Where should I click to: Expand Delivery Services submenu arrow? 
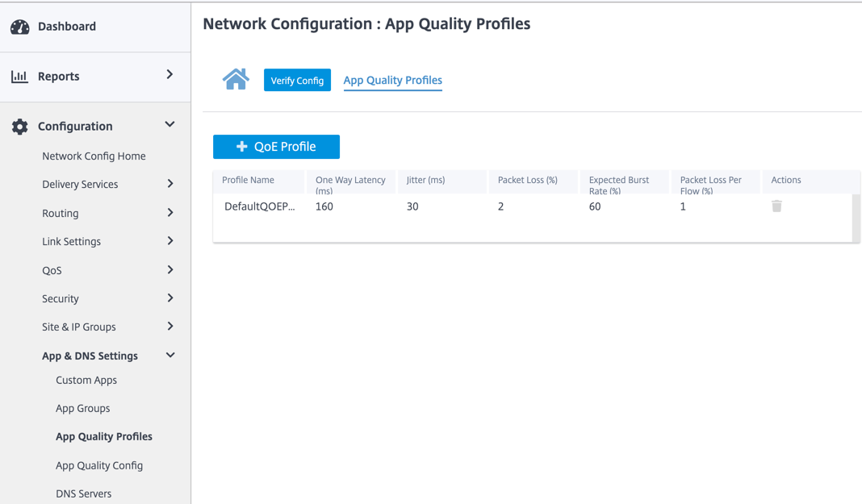pos(170,183)
